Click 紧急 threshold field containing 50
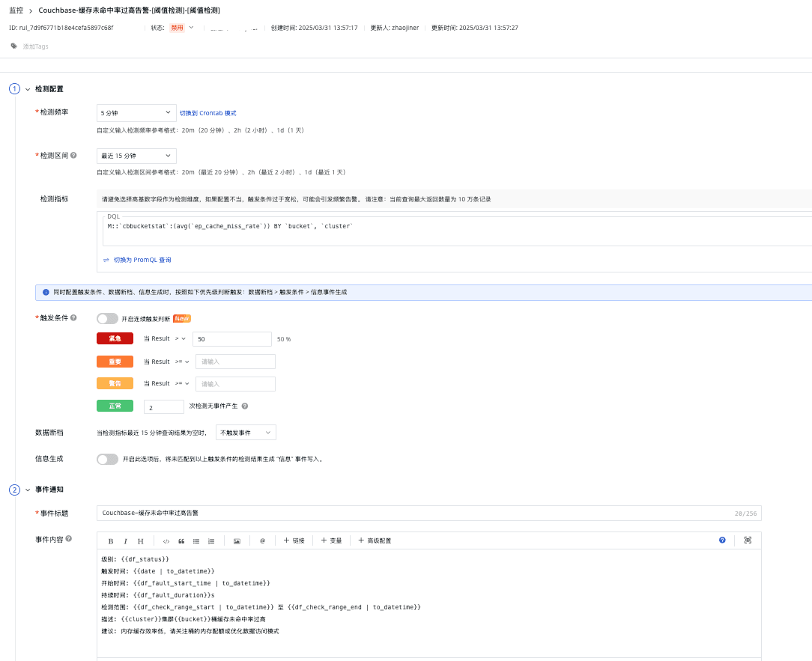This screenshot has width=812, height=661. click(x=232, y=339)
